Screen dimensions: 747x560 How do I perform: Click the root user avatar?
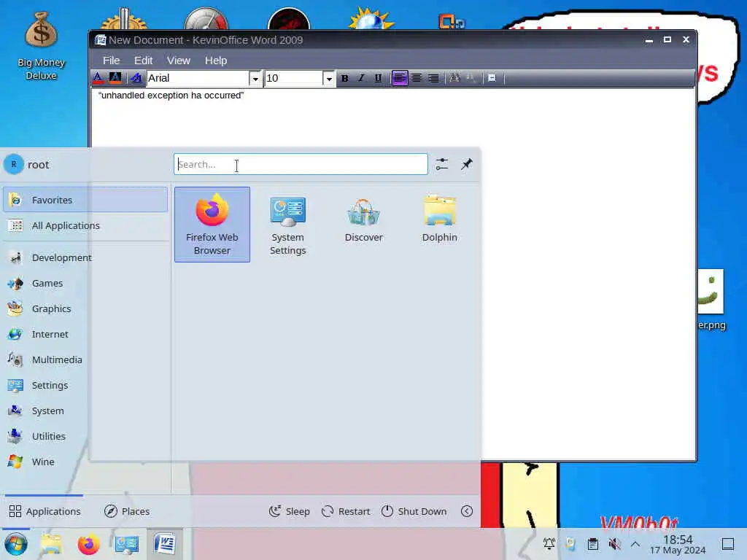click(x=14, y=164)
